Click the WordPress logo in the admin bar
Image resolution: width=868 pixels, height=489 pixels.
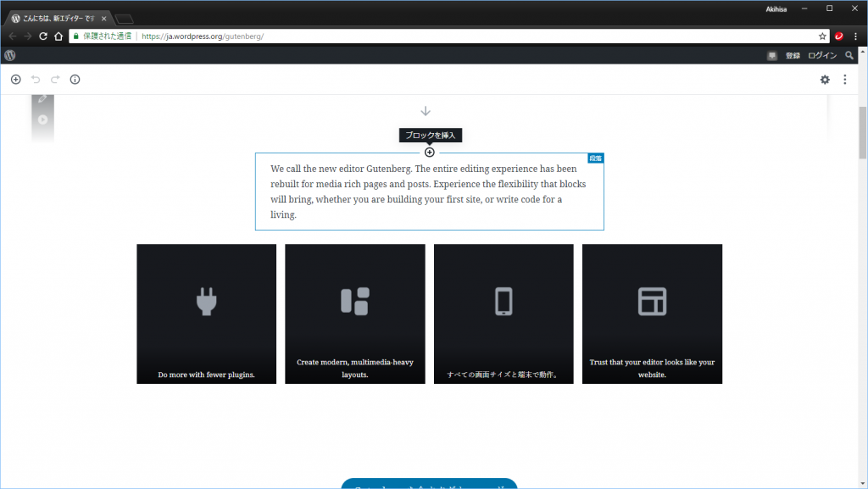pos(9,55)
